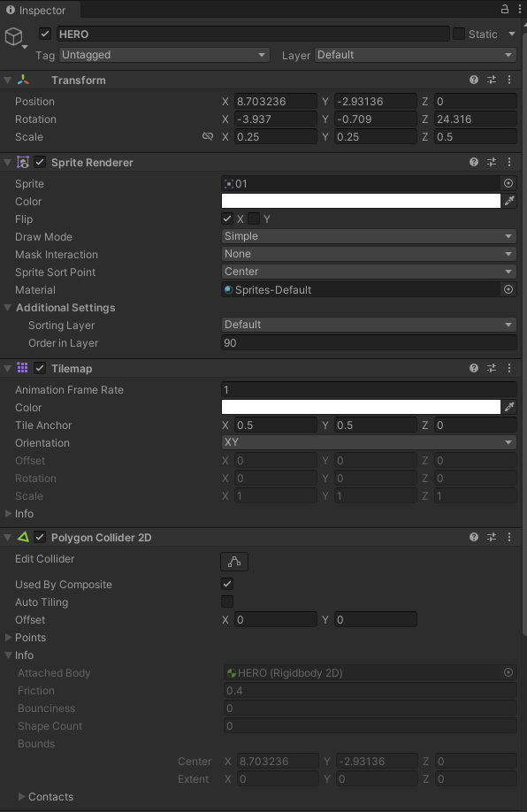Click the Edit Collider button
Viewport: 527px width, 812px height.
(235, 560)
